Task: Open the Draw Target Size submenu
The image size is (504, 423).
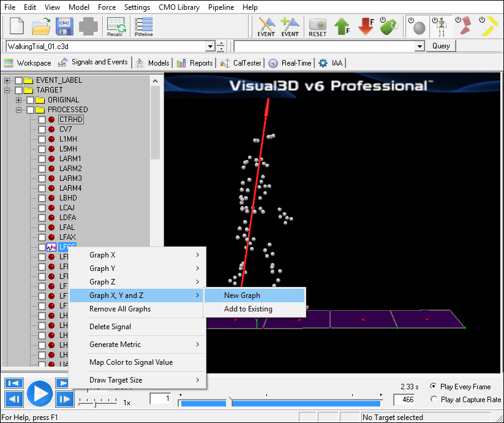Action: [138, 380]
